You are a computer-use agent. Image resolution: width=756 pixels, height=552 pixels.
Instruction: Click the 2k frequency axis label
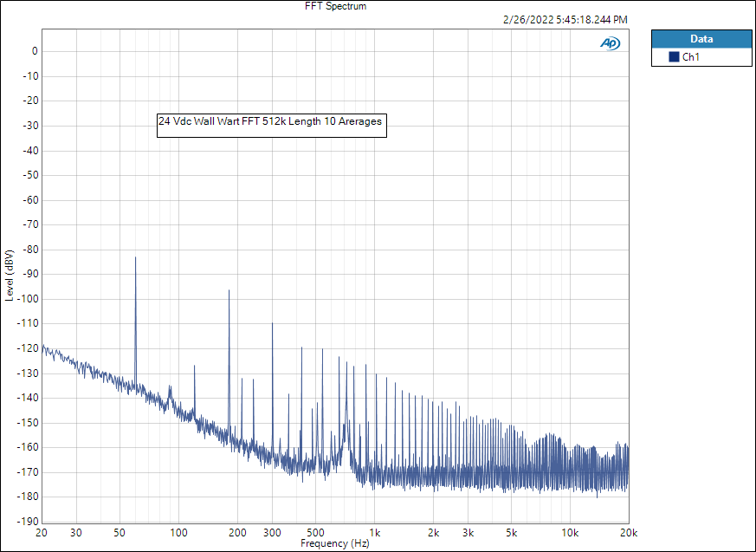pyautogui.click(x=434, y=533)
